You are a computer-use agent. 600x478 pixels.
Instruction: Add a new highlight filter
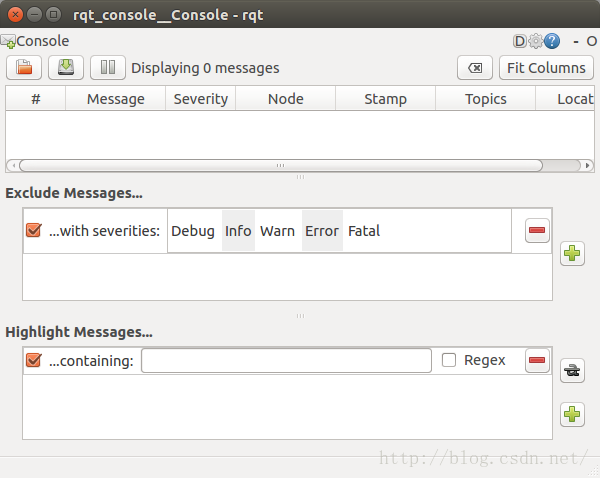click(572, 414)
